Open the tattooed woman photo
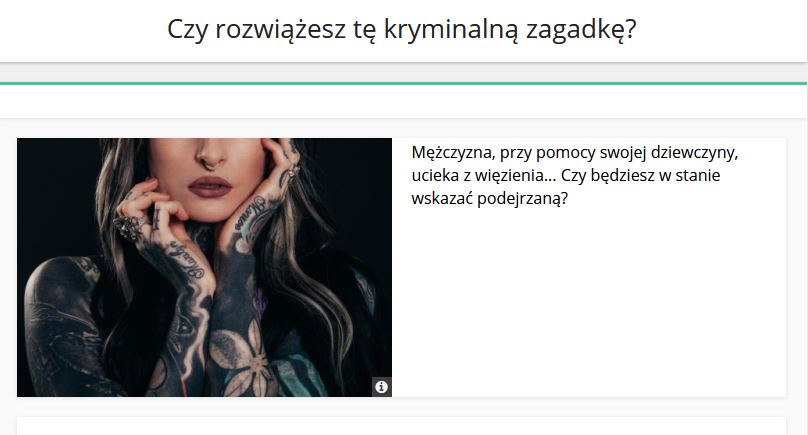Viewport: 808px width, 435px height. coord(205,267)
